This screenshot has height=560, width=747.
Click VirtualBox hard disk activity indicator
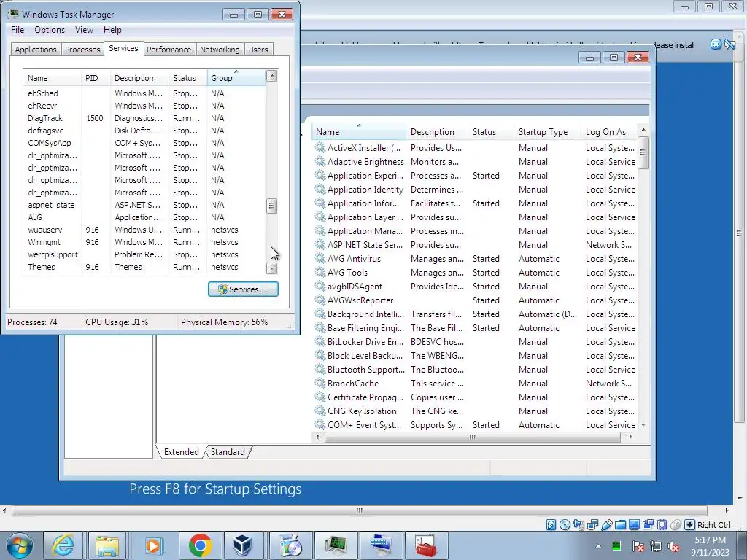click(551, 525)
